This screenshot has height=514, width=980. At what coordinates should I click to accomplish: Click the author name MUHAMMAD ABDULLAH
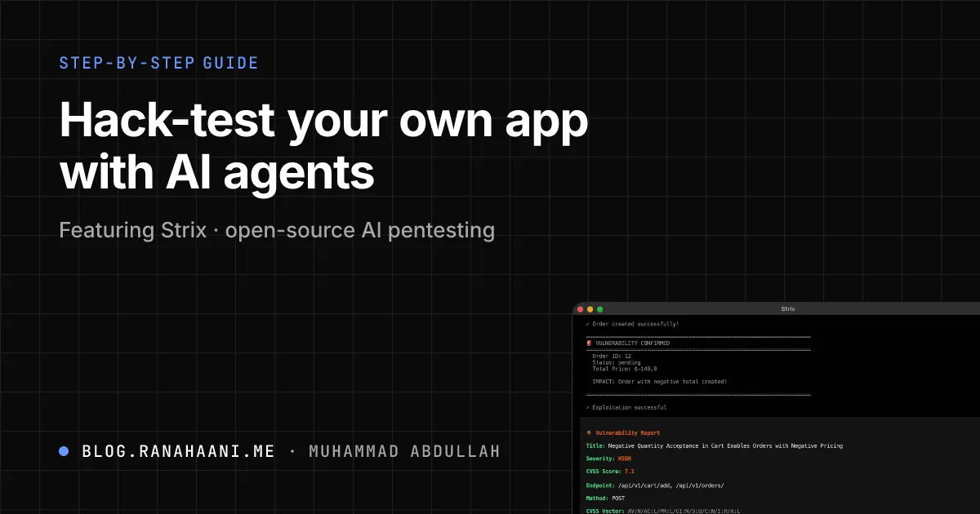click(404, 451)
